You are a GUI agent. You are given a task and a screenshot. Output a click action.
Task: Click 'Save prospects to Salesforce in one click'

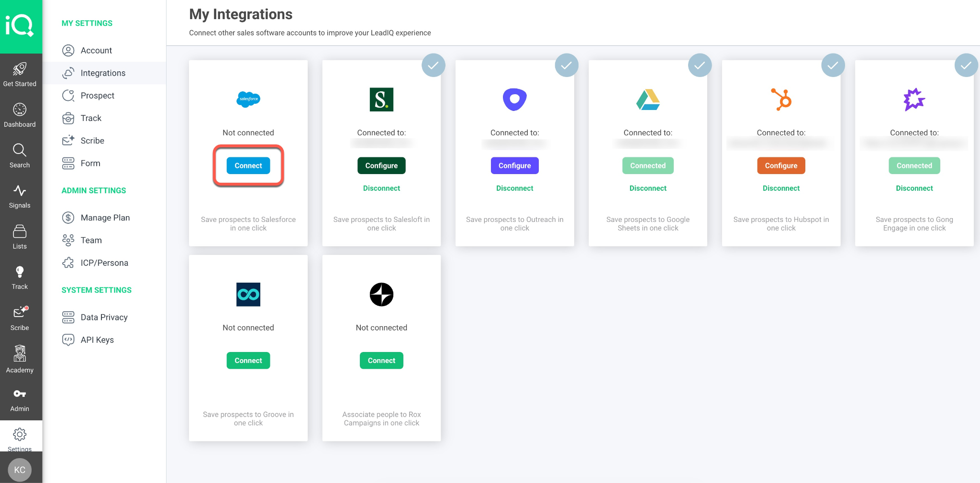click(248, 224)
